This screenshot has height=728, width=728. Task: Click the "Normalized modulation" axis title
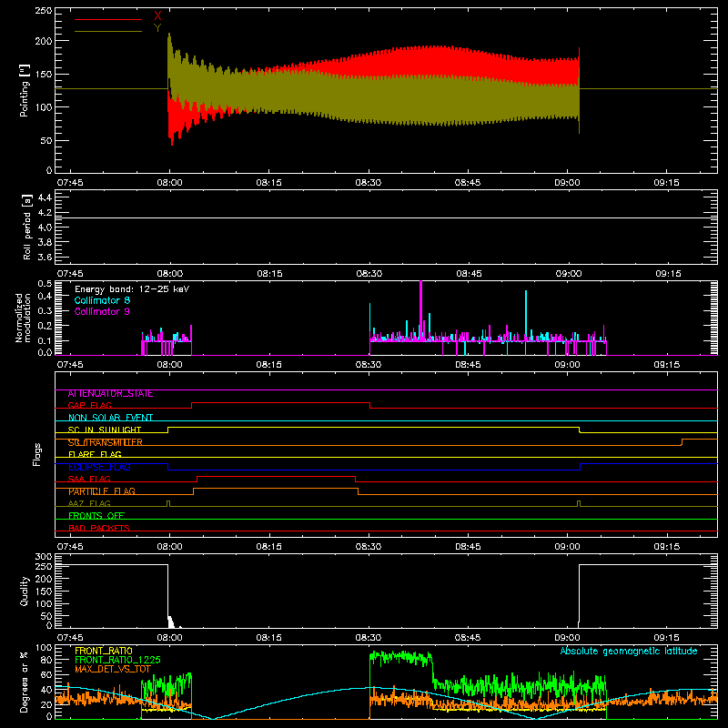coord(23,318)
